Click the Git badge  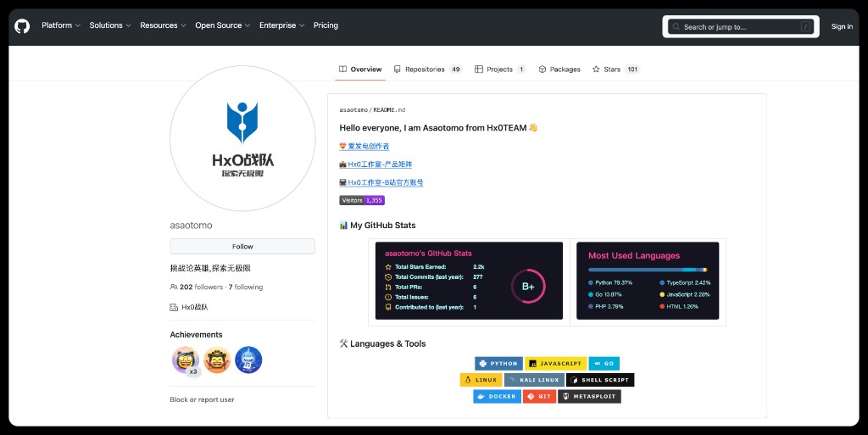tap(540, 396)
